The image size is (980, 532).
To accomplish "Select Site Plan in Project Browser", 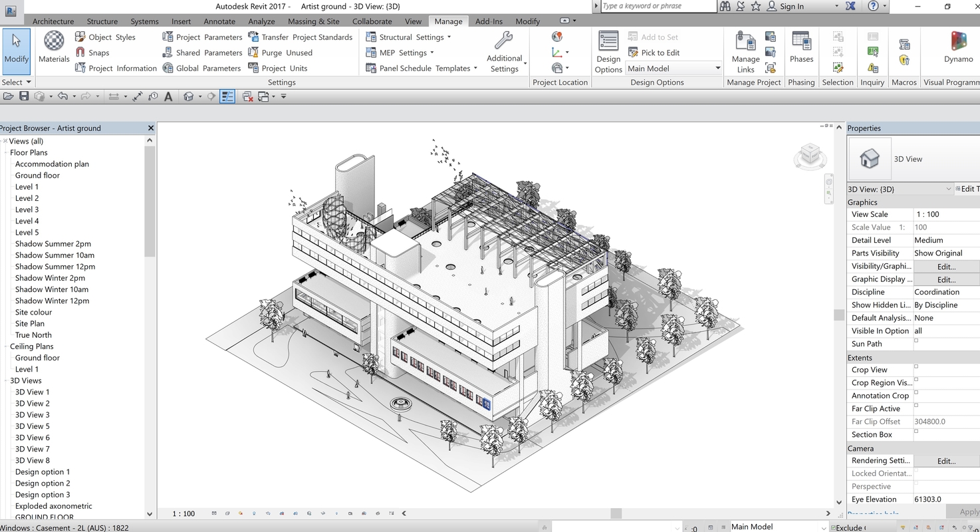I will pyautogui.click(x=30, y=323).
